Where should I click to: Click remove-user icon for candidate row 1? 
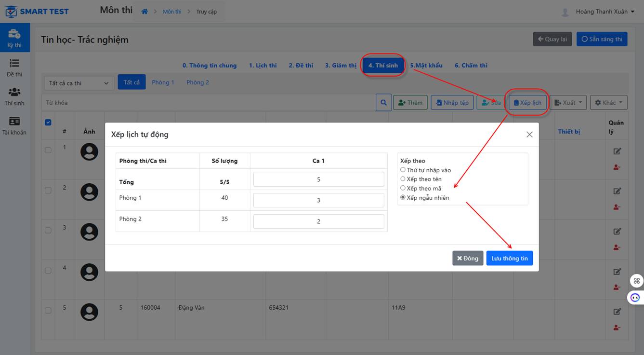click(617, 167)
